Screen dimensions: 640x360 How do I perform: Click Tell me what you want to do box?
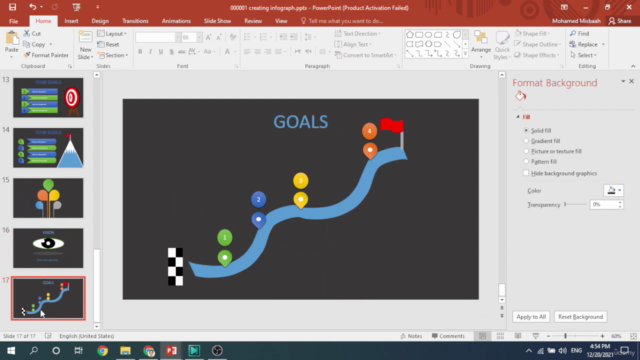click(342, 21)
